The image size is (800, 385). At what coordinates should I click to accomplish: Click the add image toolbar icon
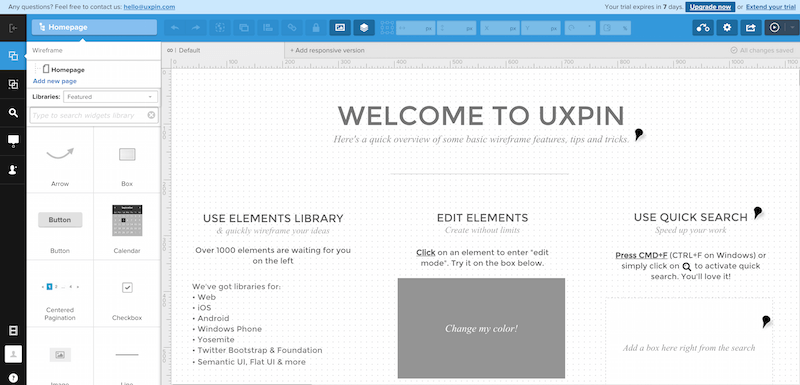[340, 28]
